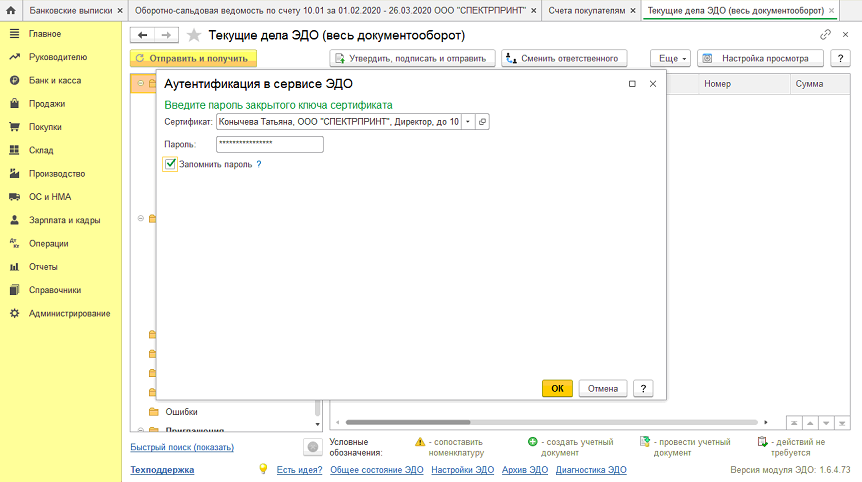The height and width of the screenshot is (482, 862).
Task: Toggle Запомнить пароль checkbox
Action: [x=171, y=164]
